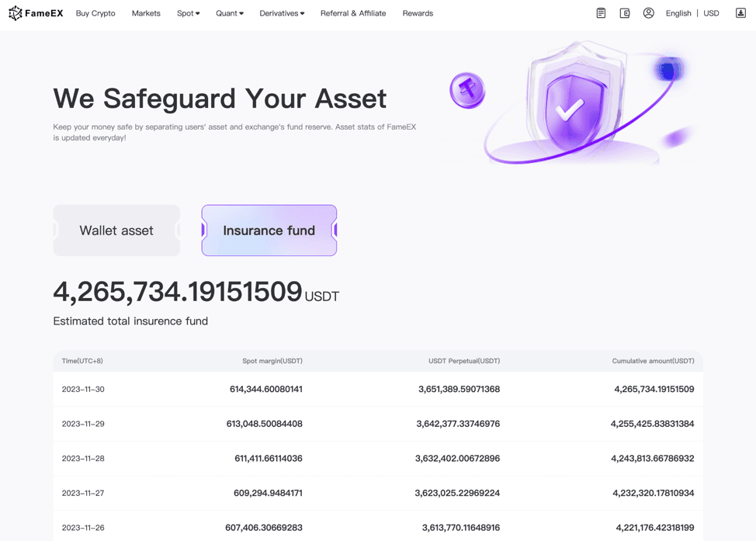Screen dimensions: 756x541
Task: Open the Rewards page
Action: coord(418,13)
